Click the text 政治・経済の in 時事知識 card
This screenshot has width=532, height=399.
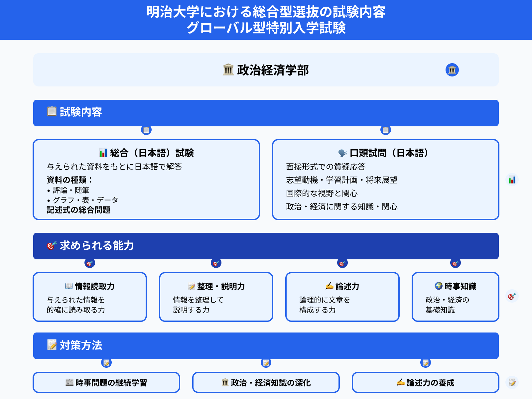pyautogui.click(x=448, y=300)
